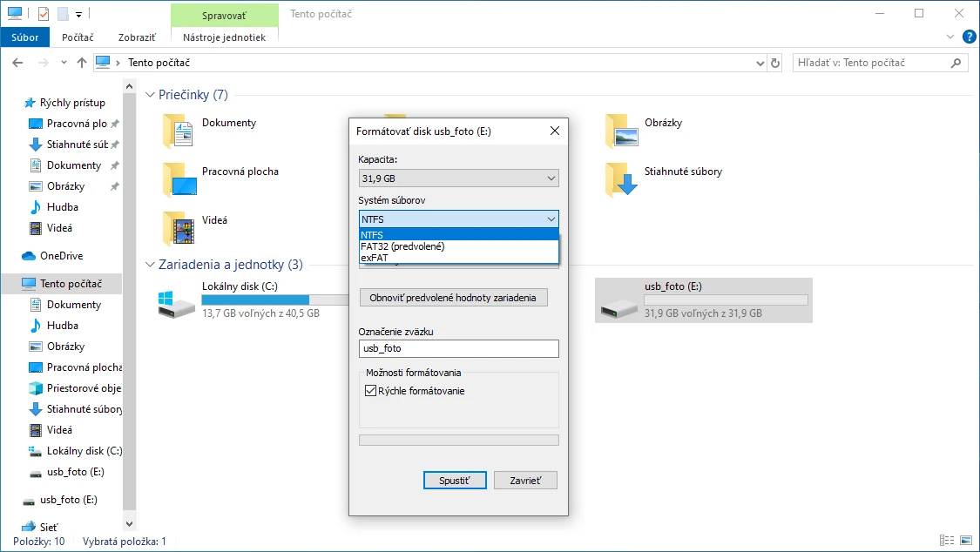Collapse the Systém súborov combo box
This screenshot has height=552, width=980.
tap(459, 219)
